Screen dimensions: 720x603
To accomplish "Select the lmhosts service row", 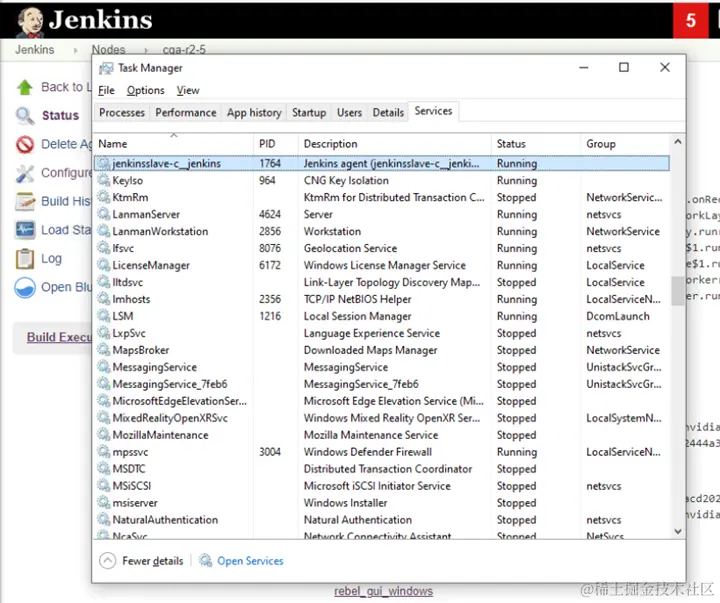I will 382,299.
